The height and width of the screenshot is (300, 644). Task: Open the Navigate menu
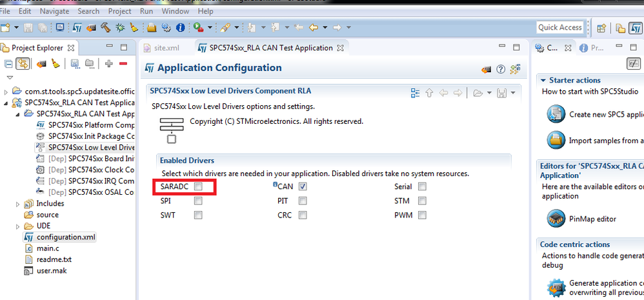tap(55, 11)
